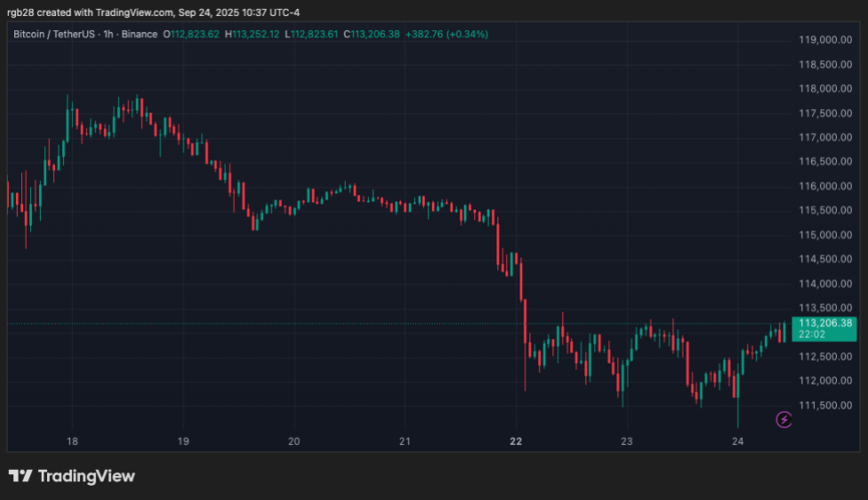Click the TradingView wordmark text
Viewport: 868px width, 500px height.
(x=86, y=476)
